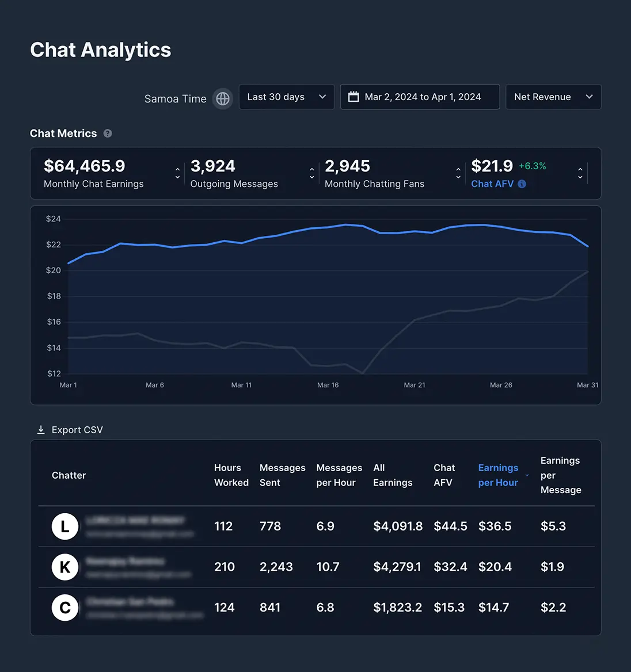This screenshot has width=631, height=672.
Task: Open the Mar 2 to Apr 1 date range selector
Action: [x=420, y=97]
